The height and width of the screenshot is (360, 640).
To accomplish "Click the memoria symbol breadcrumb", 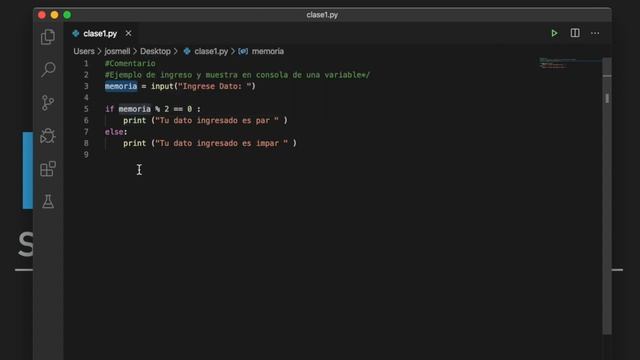I will [268, 51].
